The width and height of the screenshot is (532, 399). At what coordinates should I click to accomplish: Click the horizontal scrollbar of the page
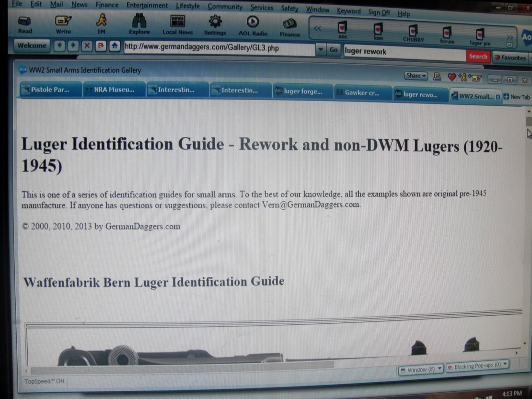click(x=183, y=367)
